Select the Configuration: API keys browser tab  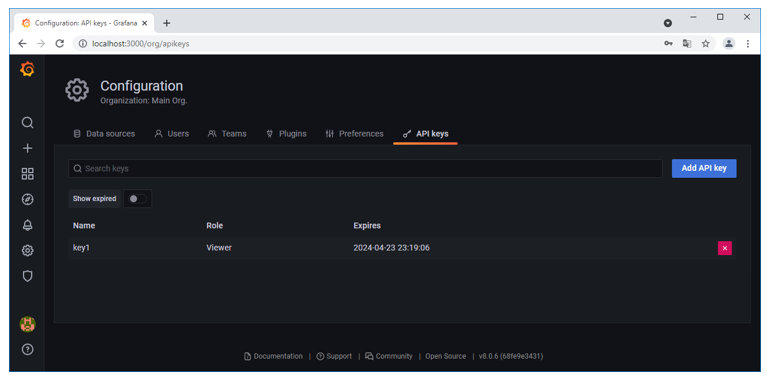pos(84,23)
